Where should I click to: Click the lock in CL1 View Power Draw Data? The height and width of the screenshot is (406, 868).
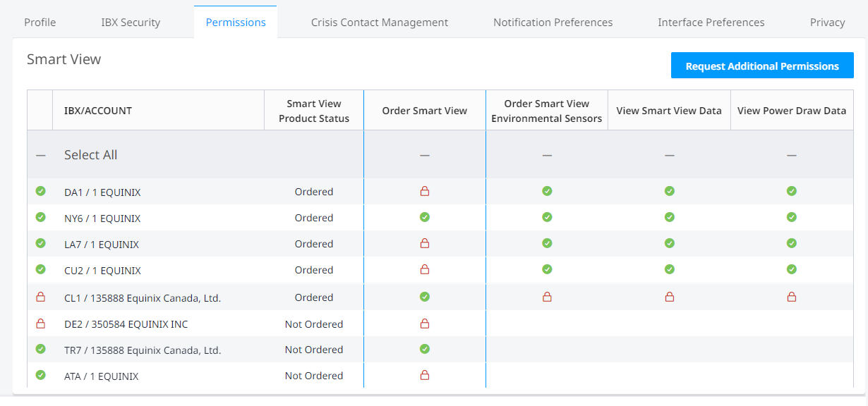[x=792, y=297]
